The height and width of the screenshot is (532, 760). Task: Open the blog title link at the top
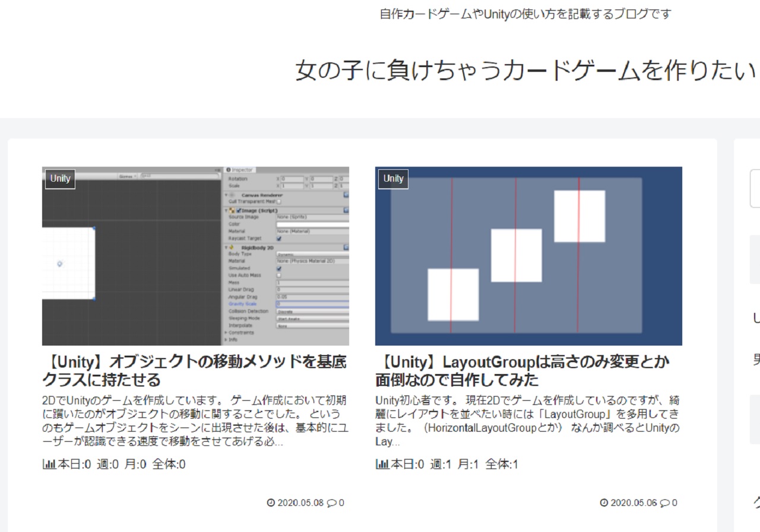[x=525, y=71]
